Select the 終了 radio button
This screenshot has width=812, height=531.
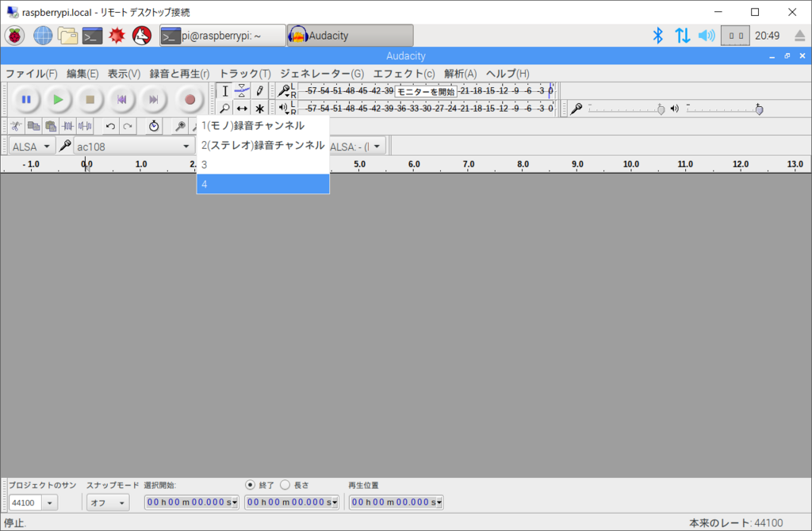tap(250, 485)
